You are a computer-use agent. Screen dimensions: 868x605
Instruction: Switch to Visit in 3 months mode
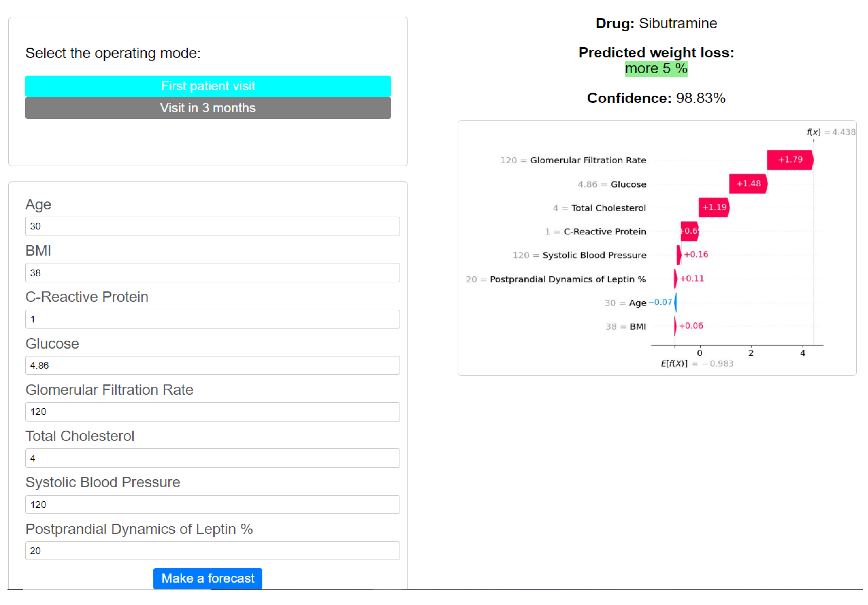pyautogui.click(x=208, y=108)
